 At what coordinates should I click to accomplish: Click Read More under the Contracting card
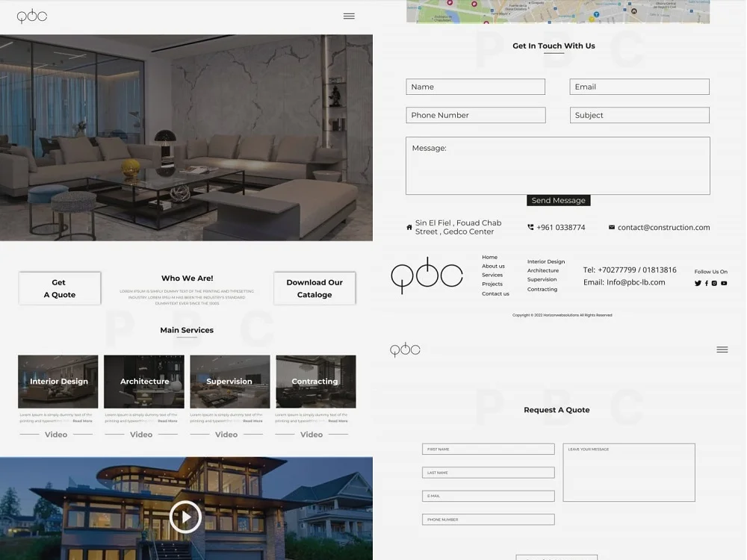coord(338,420)
